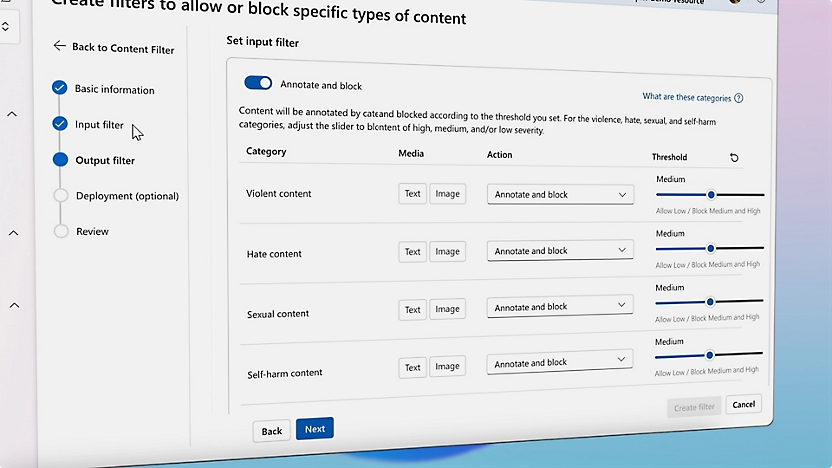This screenshot has height=468, width=832.
Task: Click the Next button
Action: 315,429
